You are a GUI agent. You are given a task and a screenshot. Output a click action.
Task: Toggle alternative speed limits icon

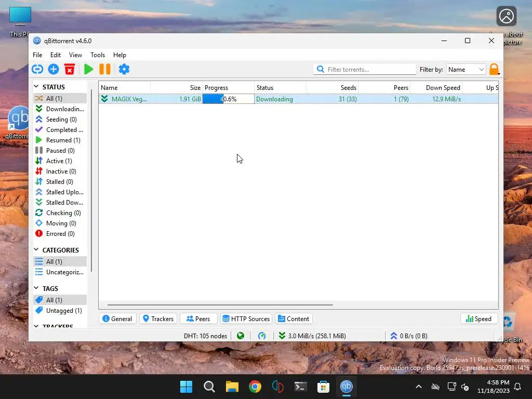click(x=262, y=336)
